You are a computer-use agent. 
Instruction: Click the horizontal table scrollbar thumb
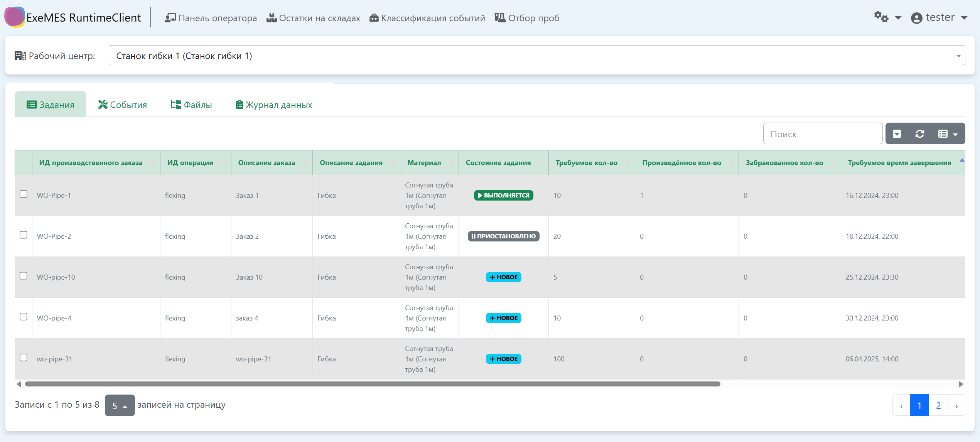[373, 384]
